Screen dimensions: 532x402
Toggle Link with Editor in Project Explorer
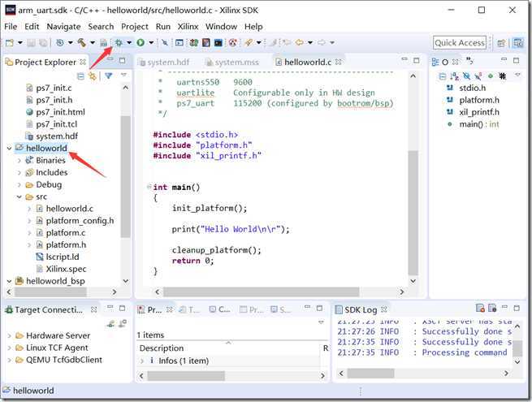pos(93,76)
